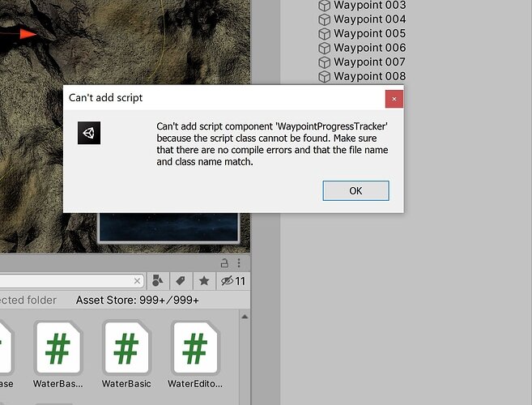Toggle hidden packages visibility eye icon
Screen dimensions: 532x405
[x=232, y=281]
